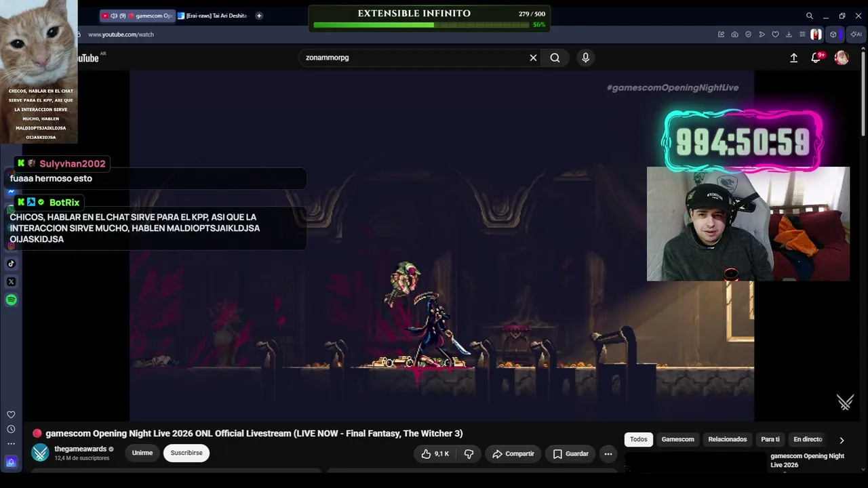Click the video title text gamescom Opening Night Live

[x=254, y=434]
